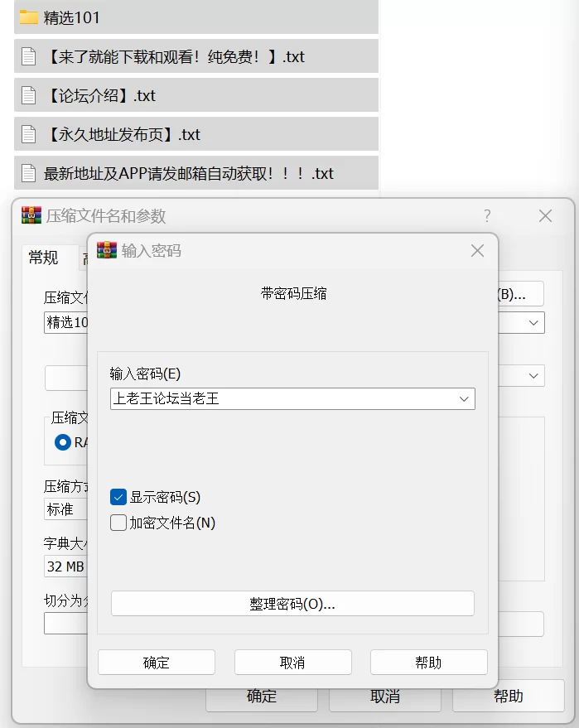Click the 永久地址发布页.txt file icon
The image size is (579, 728).
(x=29, y=135)
